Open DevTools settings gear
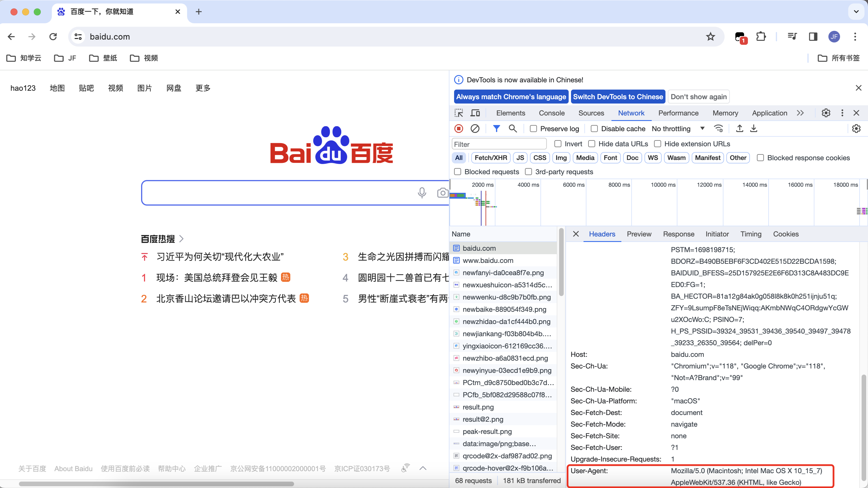 point(826,113)
